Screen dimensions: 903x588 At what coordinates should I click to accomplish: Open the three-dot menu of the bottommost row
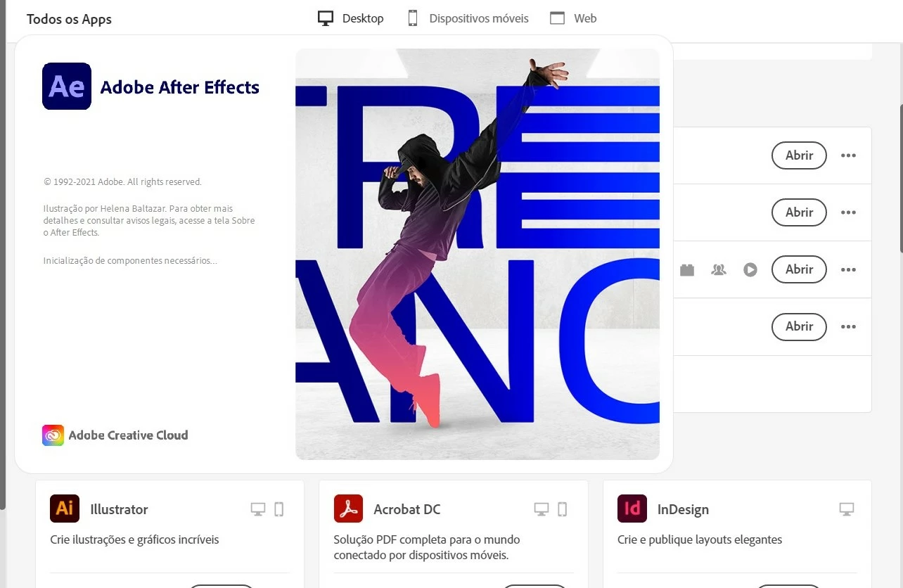click(849, 326)
